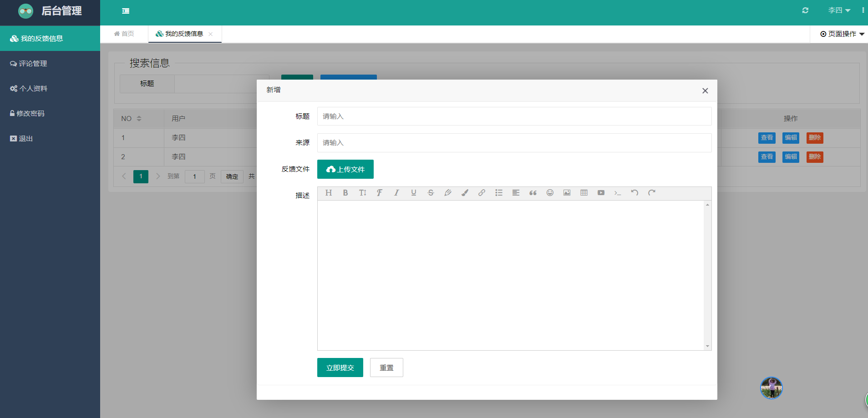Select the underline formatting icon

click(413, 193)
